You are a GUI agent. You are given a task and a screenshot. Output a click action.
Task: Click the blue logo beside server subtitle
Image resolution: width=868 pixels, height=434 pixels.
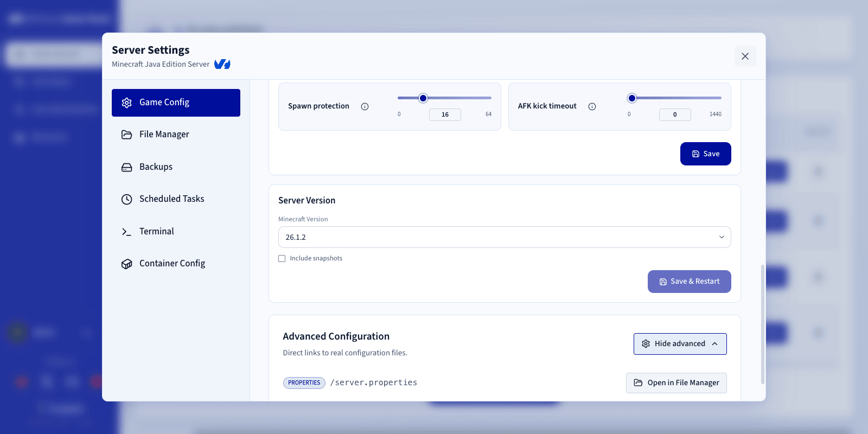pos(222,64)
